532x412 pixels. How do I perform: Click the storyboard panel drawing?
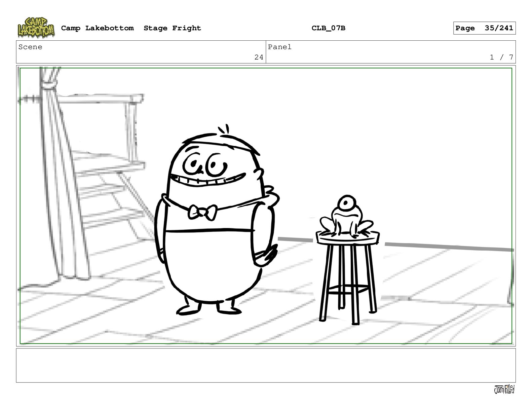[266, 206]
